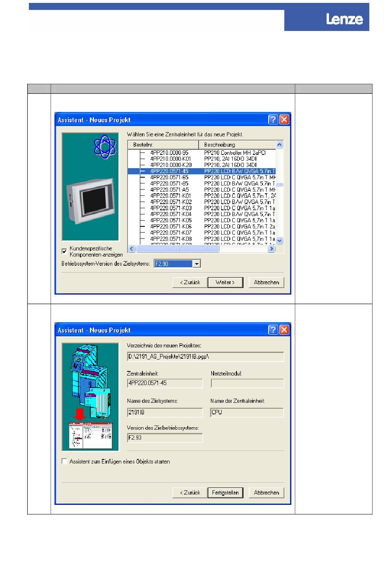Click the horizontal scrollbar thumb below the list
Screen dimensions: 392x573
178,249
